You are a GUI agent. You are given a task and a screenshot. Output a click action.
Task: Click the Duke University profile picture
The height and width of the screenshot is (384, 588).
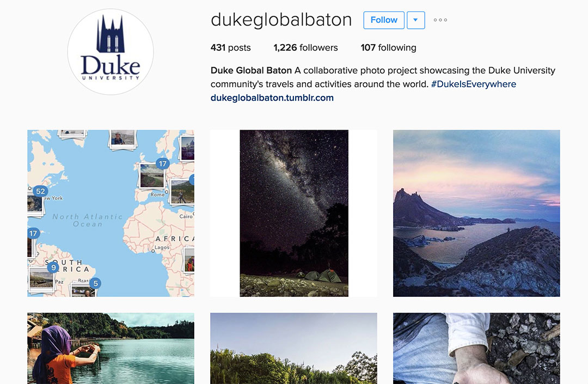(x=111, y=52)
